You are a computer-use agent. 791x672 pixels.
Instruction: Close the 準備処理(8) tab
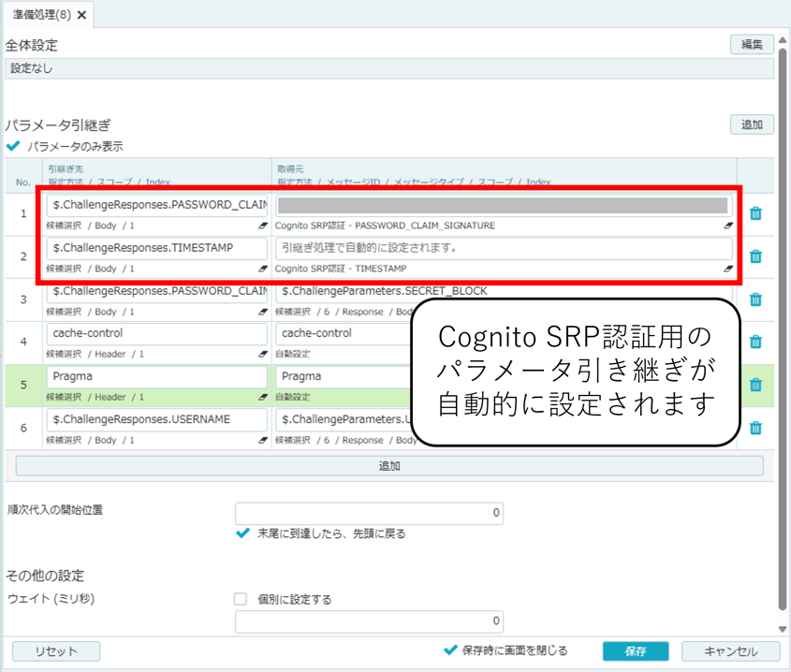tap(81, 15)
